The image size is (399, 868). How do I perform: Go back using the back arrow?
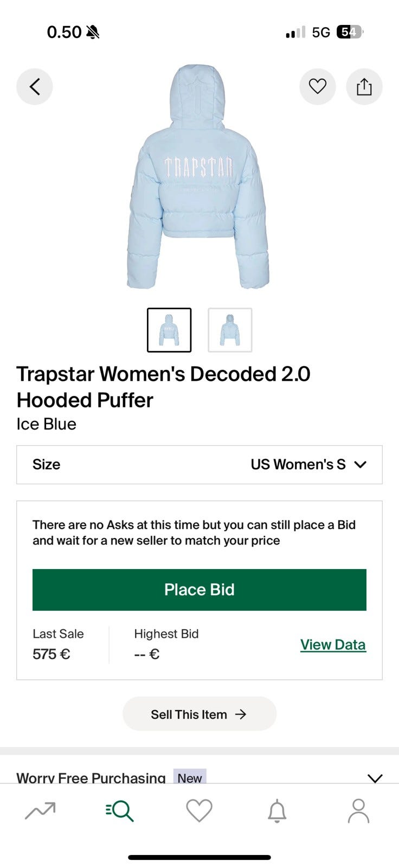click(35, 87)
